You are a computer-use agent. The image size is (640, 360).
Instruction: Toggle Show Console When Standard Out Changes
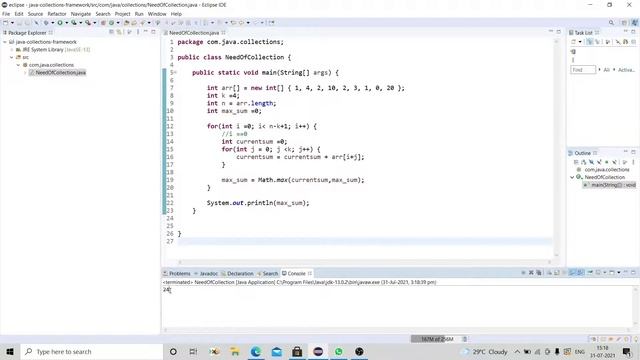tap(572, 272)
